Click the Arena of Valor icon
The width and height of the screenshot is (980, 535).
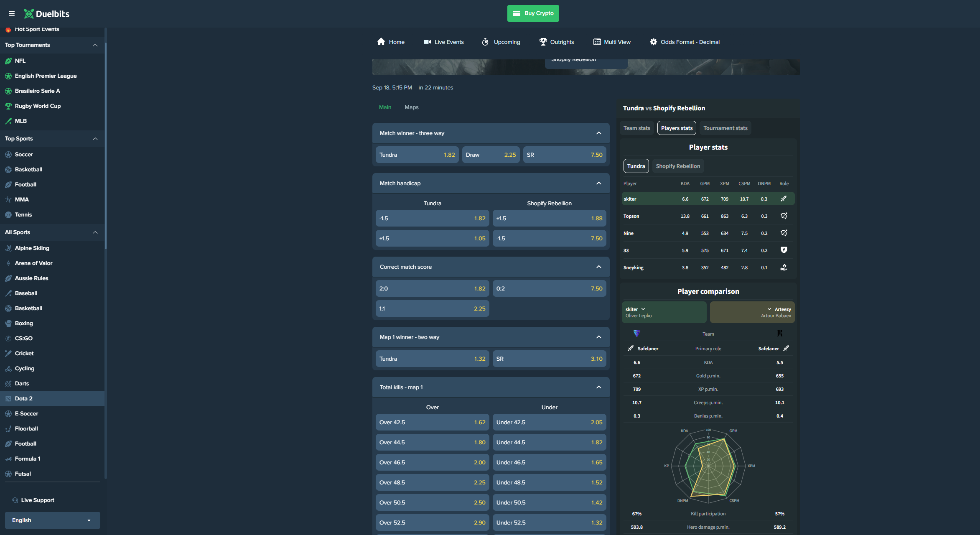pyautogui.click(x=8, y=263)
